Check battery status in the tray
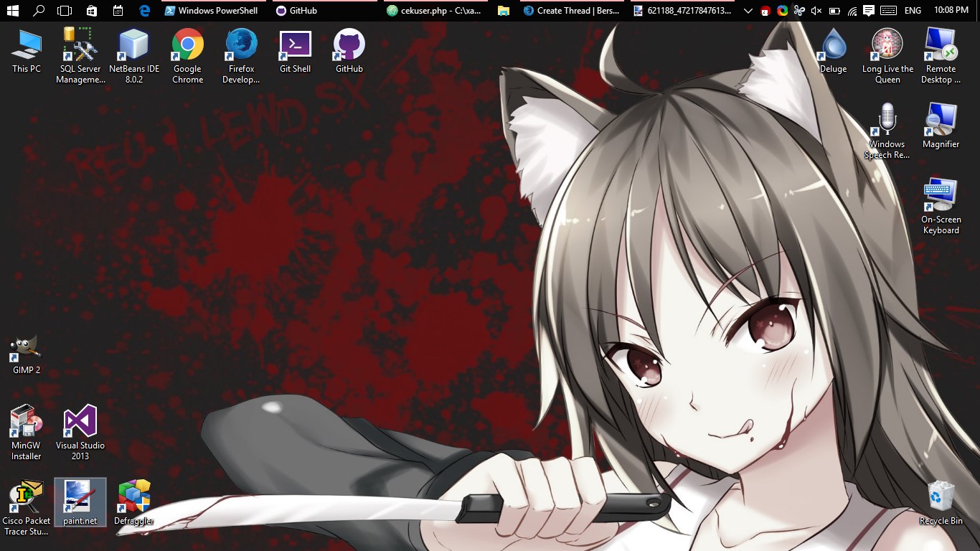980x551 pixels. [x=834, y=11]
